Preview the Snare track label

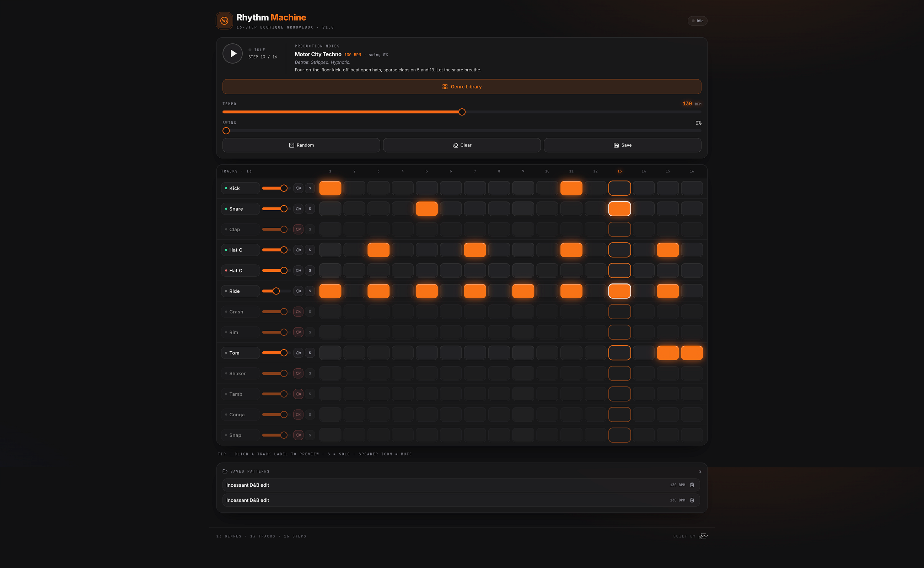(x=241, y=209)
